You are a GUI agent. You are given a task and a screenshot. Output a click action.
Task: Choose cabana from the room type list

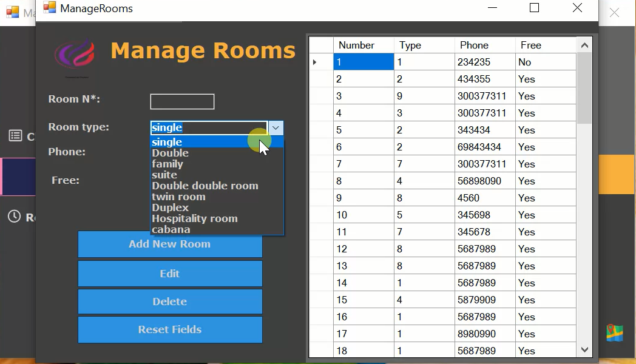click(x=171, y=229)
